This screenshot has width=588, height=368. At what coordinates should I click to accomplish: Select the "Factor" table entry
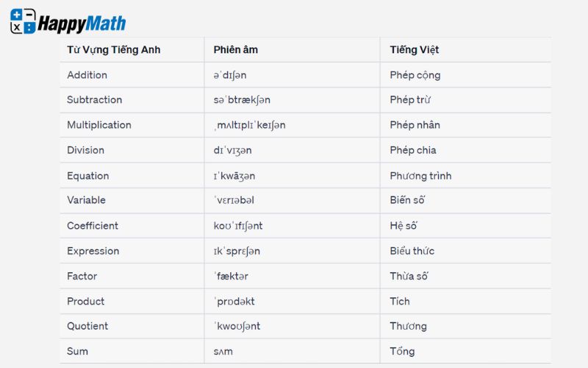[82, 276]
